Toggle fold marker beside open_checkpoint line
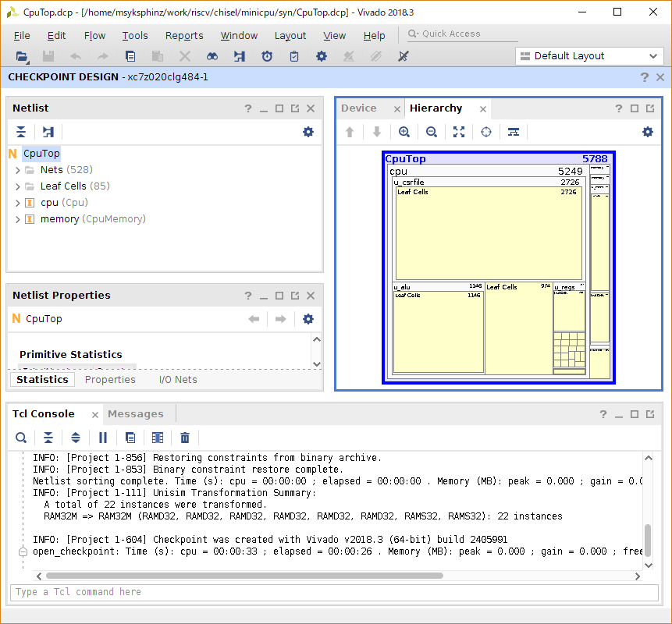Image resolution: width=672 pixels, height=624 pixels. [x=23, y=551]
